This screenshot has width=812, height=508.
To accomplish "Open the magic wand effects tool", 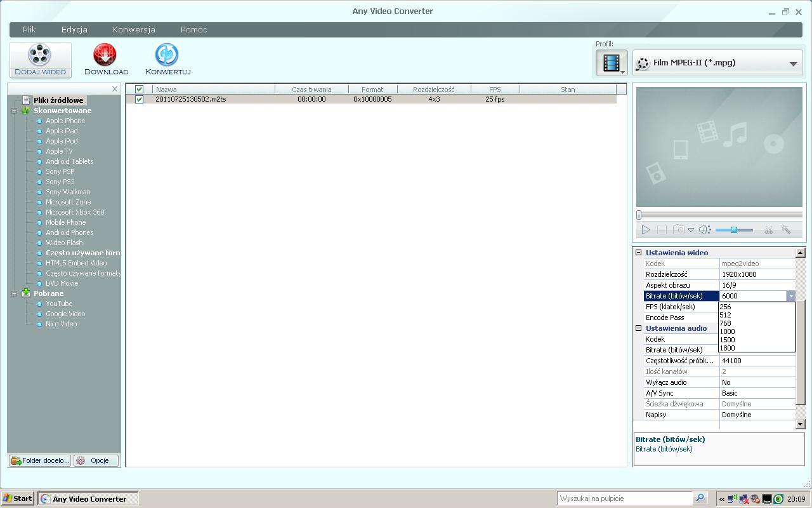I will [x=786, y=230].
